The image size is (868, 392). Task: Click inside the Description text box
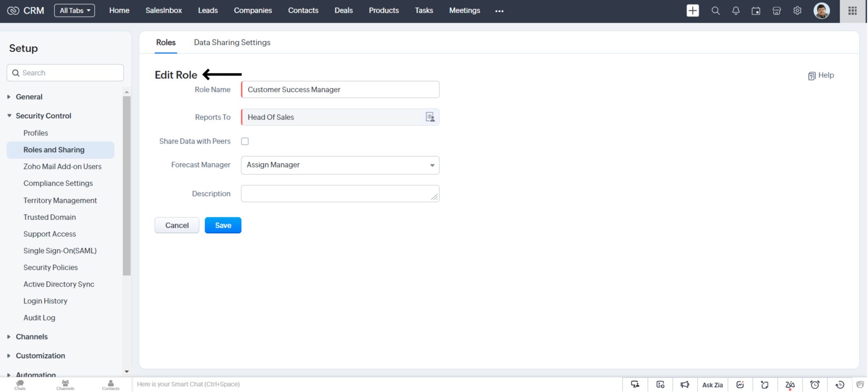point(339,193)
